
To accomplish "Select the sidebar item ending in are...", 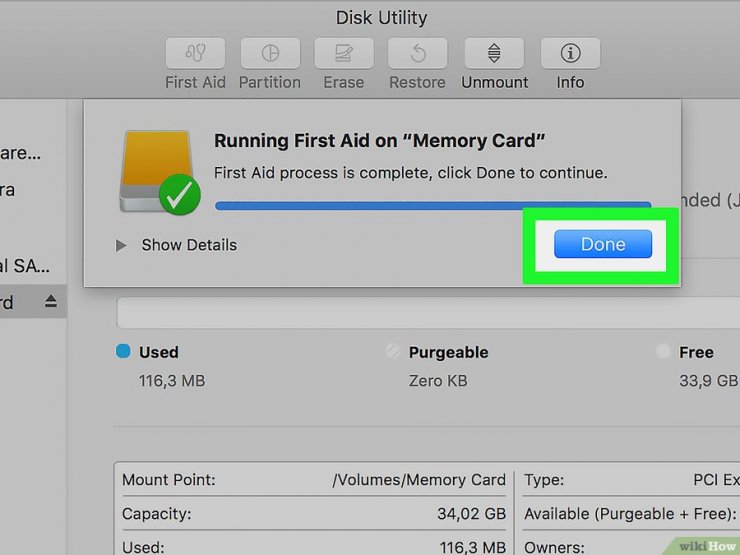I will coord(20,153).
